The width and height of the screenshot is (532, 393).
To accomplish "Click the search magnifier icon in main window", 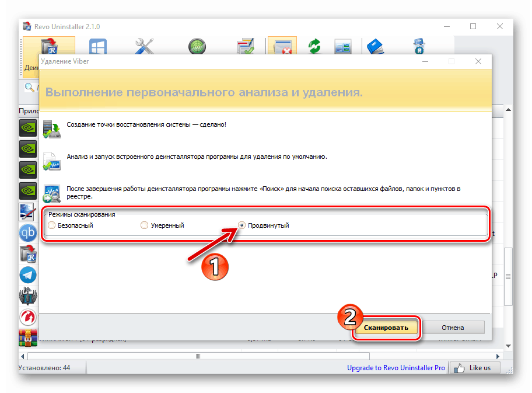I will [30, 88].
